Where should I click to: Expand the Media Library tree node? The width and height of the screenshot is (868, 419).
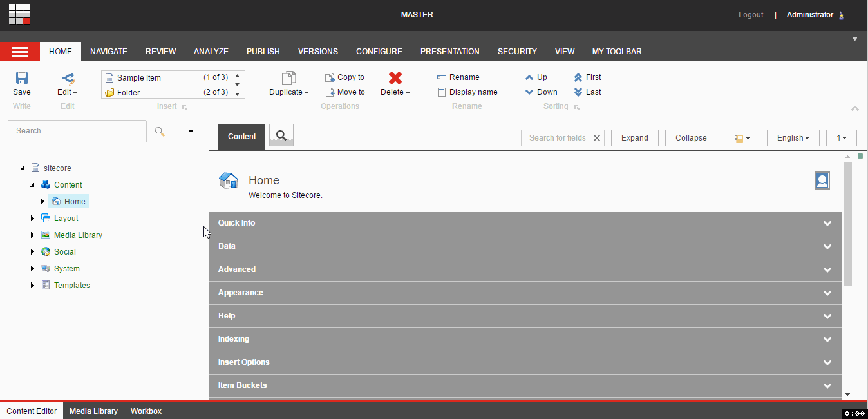pos(32,235)
